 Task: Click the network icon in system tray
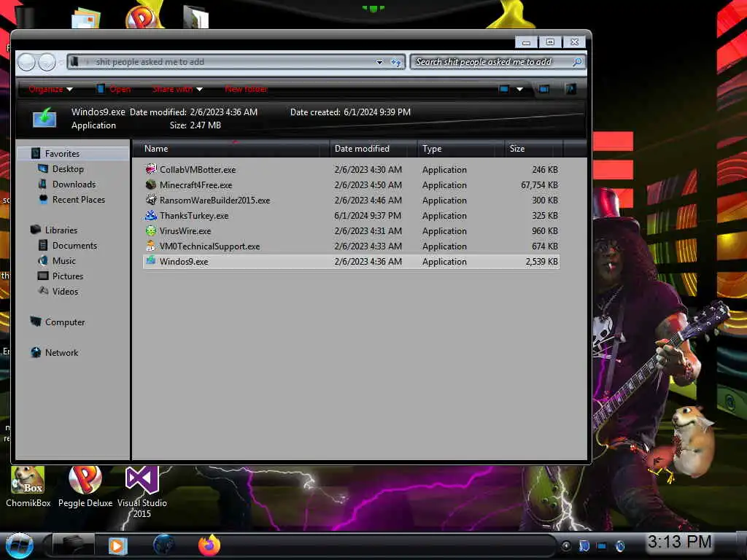(x=602, y=545)
